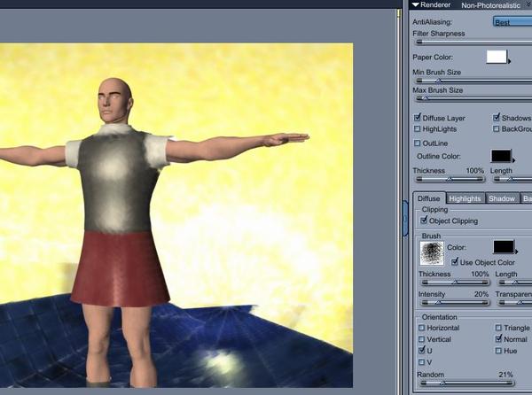This screenshot has width=532, height=395.
Task: Toggle the Shadows checkbox
Action: click(497, 118)
